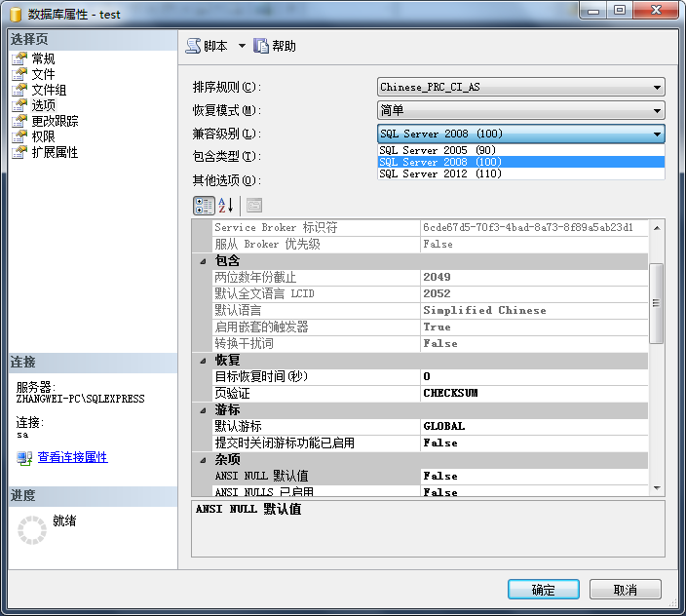
Task: Click 查看连接属性 link
Action: pos(73,458)
